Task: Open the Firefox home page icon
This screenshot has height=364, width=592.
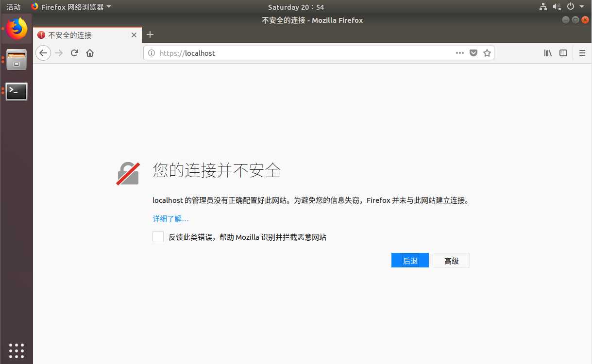Action: (90, 53)
